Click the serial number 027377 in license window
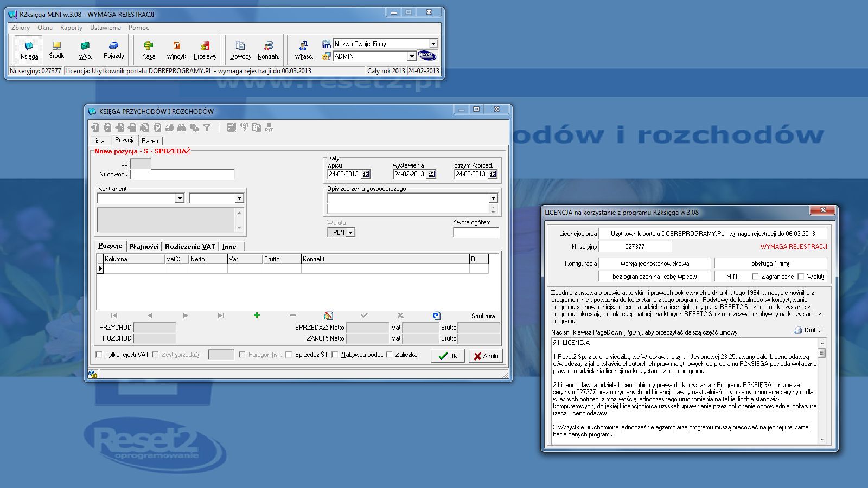868x488 pixels. (x=635, y=247)
